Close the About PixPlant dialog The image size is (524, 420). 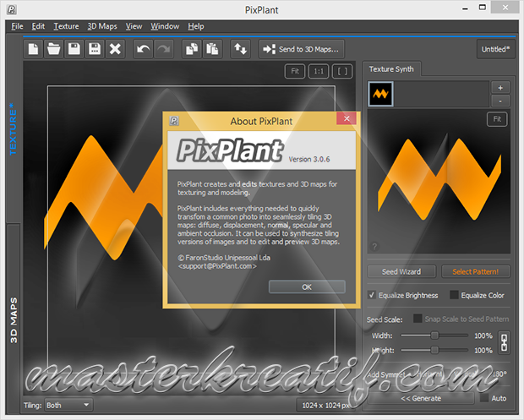click(347, 118)
